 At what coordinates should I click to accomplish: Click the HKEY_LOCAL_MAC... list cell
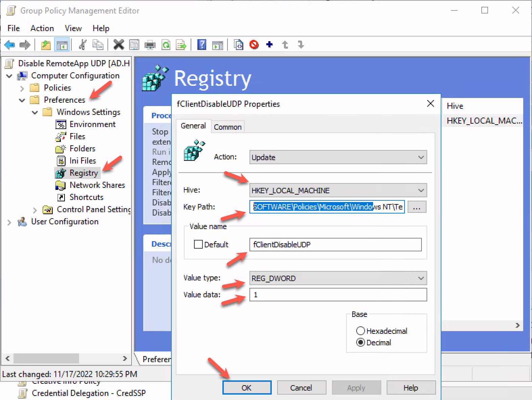(x=484, y=121)
